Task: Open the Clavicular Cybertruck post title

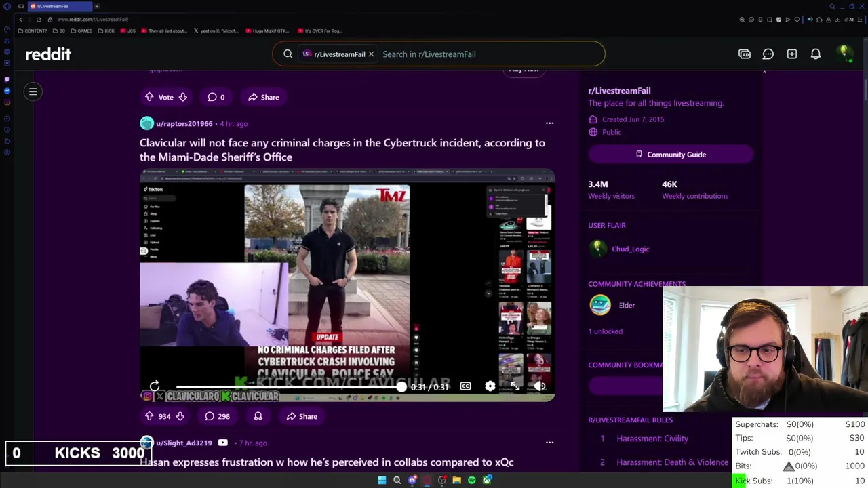Action: [342, 150]
